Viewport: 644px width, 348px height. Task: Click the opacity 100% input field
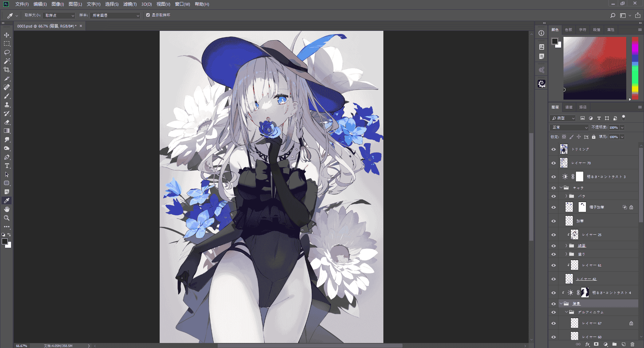tap(614, 127)
